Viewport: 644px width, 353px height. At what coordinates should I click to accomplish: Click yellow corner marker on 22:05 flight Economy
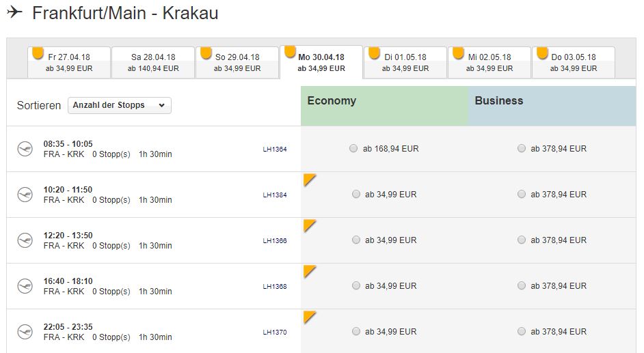(x=308, y=316)
